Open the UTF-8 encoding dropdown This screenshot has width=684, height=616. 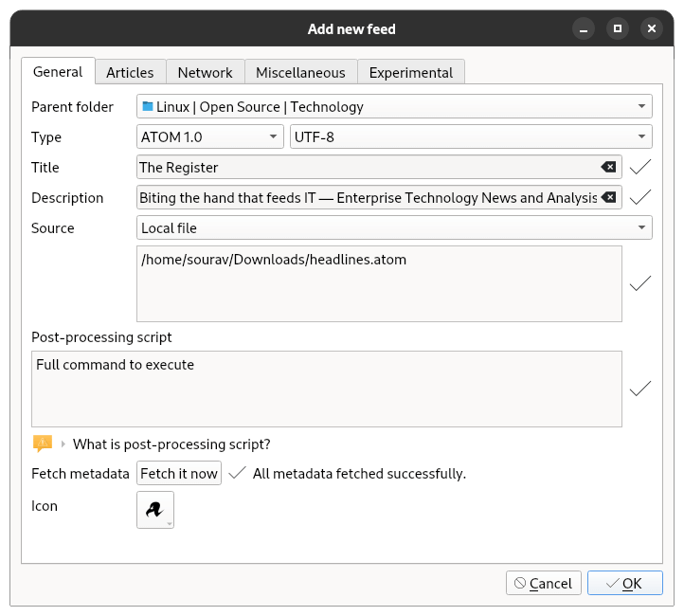click(x=471, y=137)
